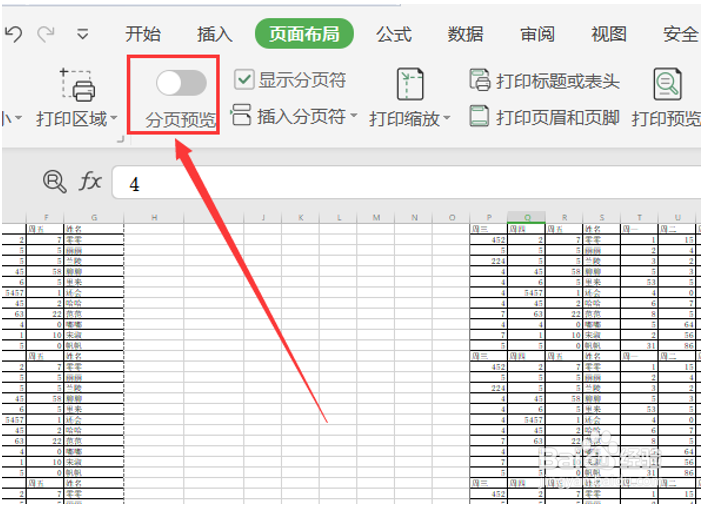Viewport: 702px width, 505px height.
Task: Click the 分页预览 text label
Action: tap(180, 120)
